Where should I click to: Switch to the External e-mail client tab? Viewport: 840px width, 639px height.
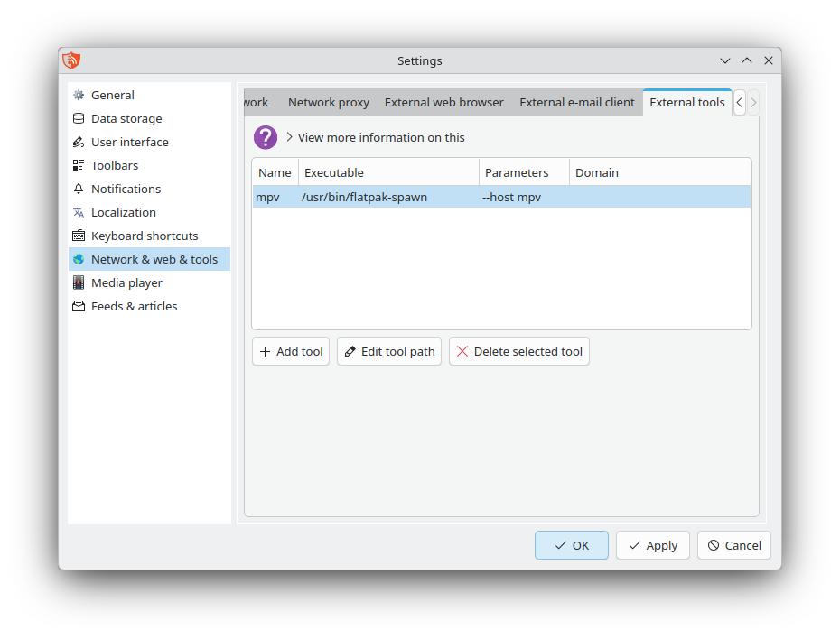click(x=577, y=102)
